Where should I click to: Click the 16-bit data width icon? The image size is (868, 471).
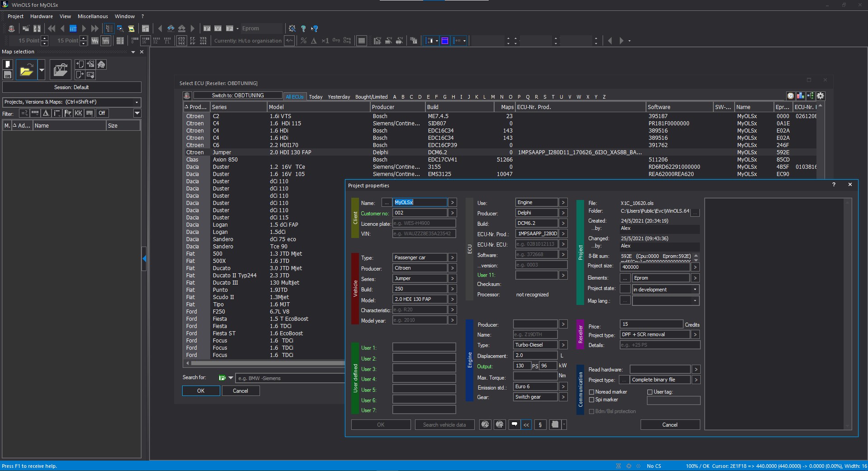145,41
